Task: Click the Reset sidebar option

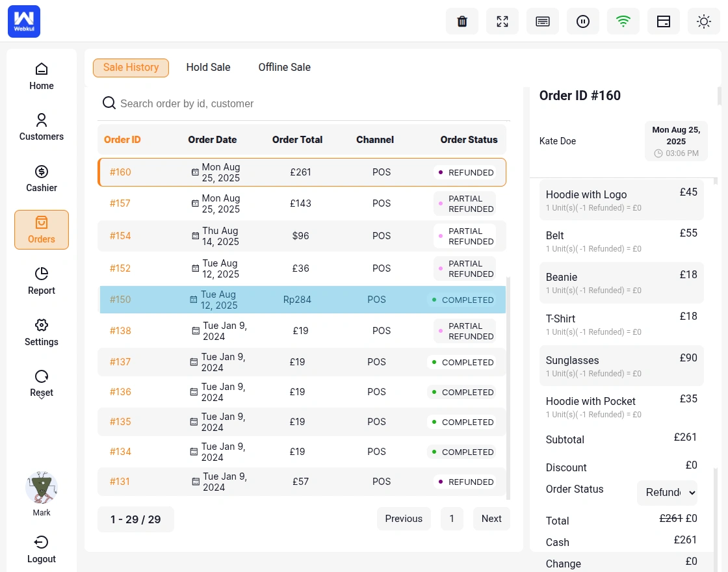Action: coord(42,383)
